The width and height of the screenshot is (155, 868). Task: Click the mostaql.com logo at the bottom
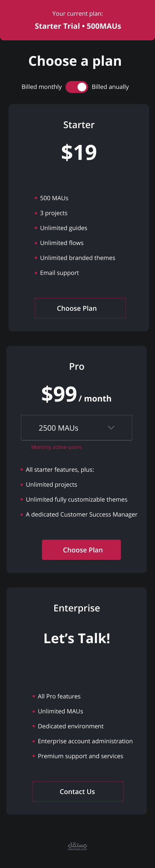tap(77, 846)
